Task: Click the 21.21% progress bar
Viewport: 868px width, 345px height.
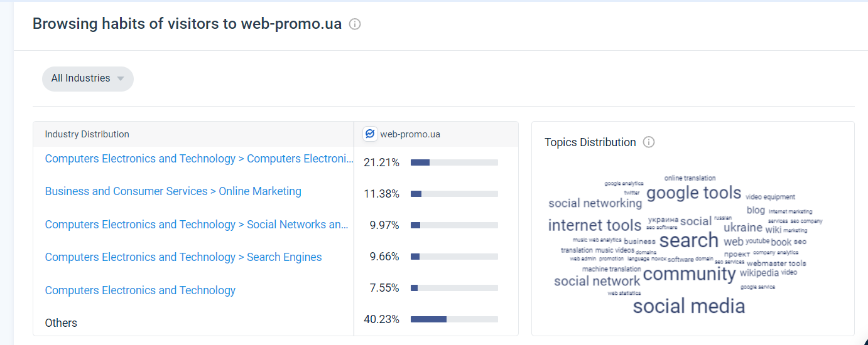Action: coord(454,162)
